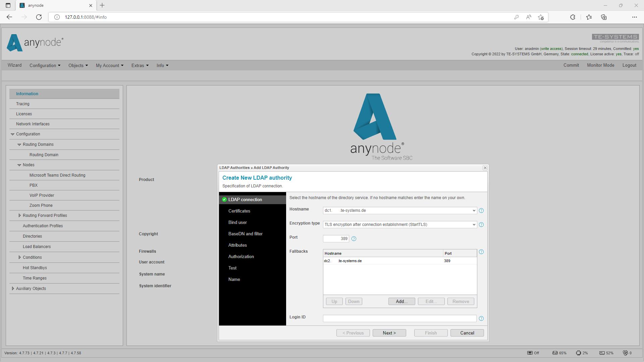The height and width of the screenshot is (362, 644).
Task: Click help icon beside Fallbacks table
Action: 481,252
